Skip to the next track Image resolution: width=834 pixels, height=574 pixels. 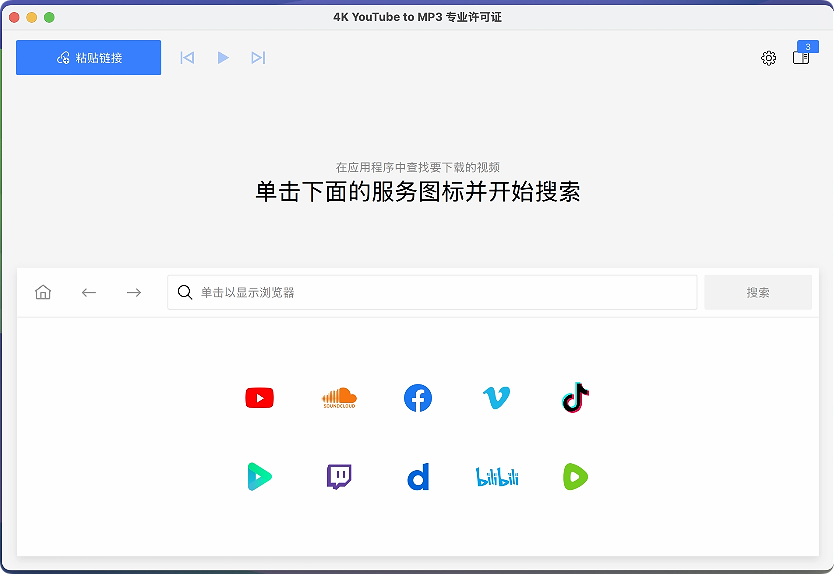tap(258, 58)
